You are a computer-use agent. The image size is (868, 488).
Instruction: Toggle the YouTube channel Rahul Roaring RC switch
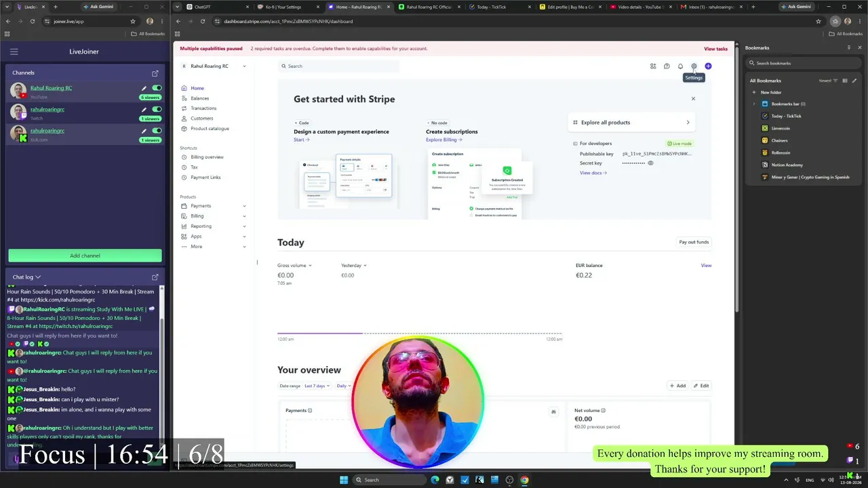(x=157, y=88)
